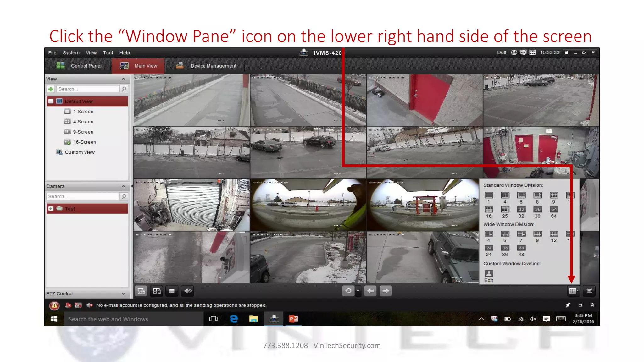The image size is (644, 362).
Task: Open the System menu
Action: [71, 53]
